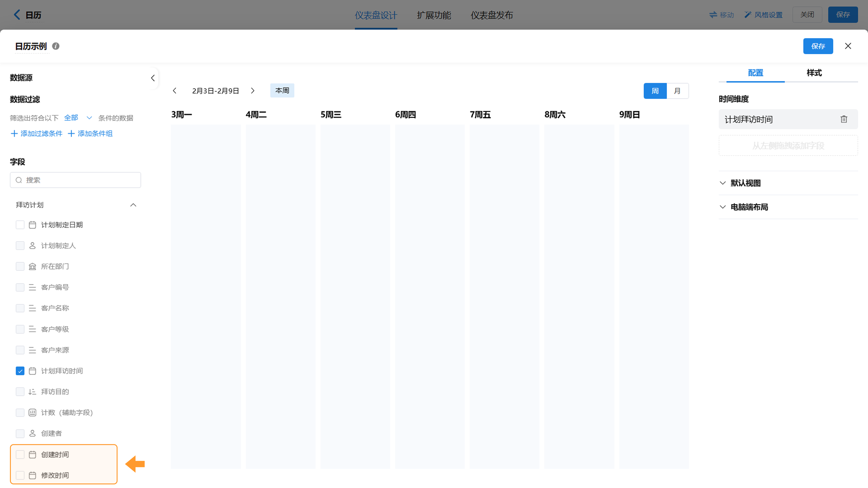This screenshot has height=488, width=868.
Task: Click text icon of 客户等级 field
Action: [x=32, y=329]
